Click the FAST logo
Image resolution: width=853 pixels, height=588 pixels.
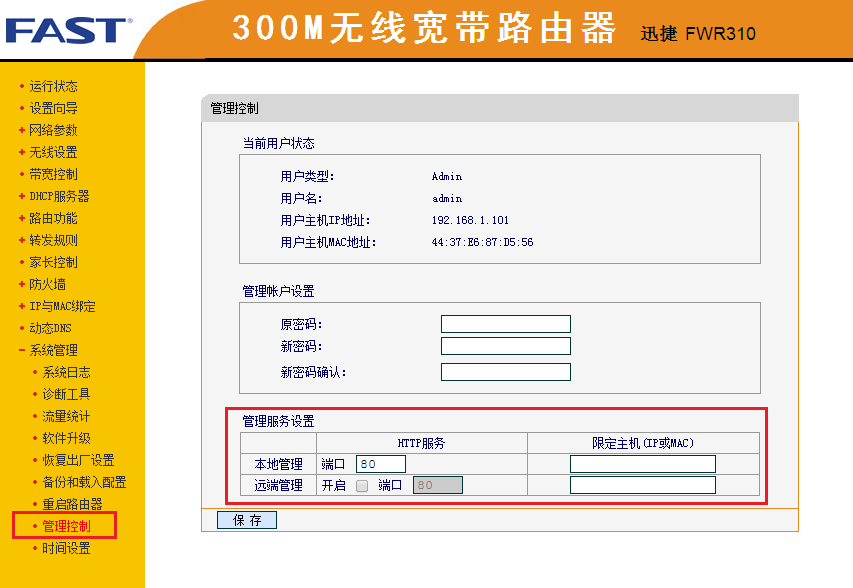pos(65,29)
